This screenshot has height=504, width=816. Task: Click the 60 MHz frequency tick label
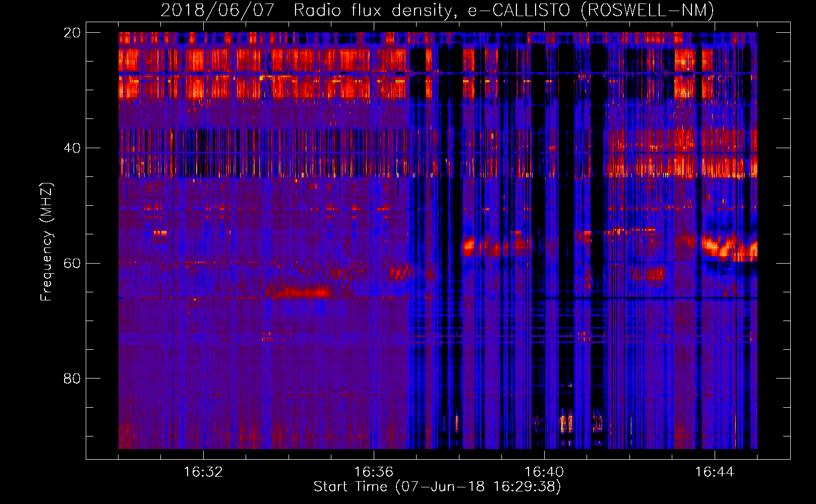tap(72, 263)
